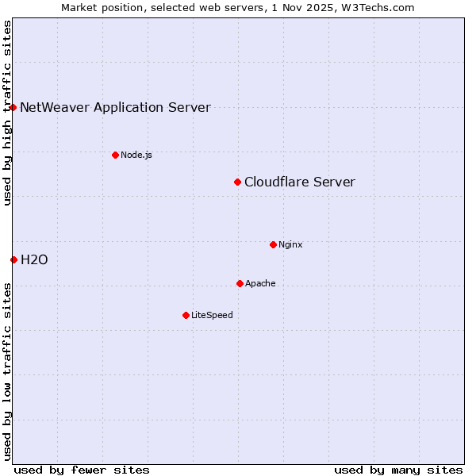Click the W3Techs.com text in the title

[378, 7]
